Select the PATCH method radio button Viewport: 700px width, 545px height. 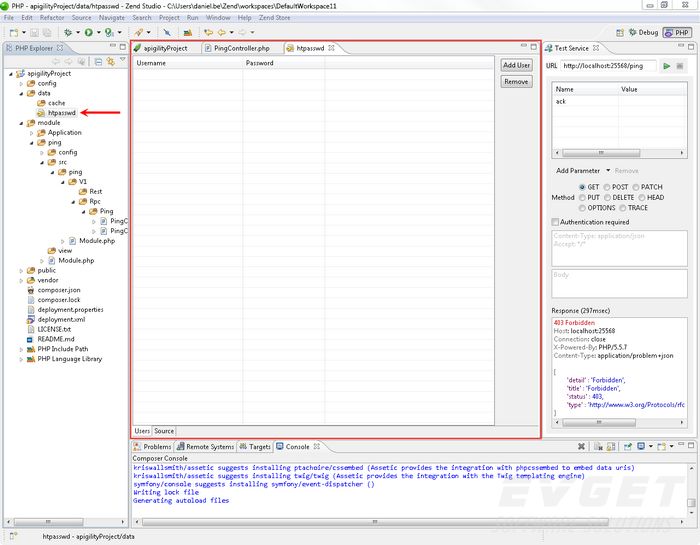click(x=636, y=187)
